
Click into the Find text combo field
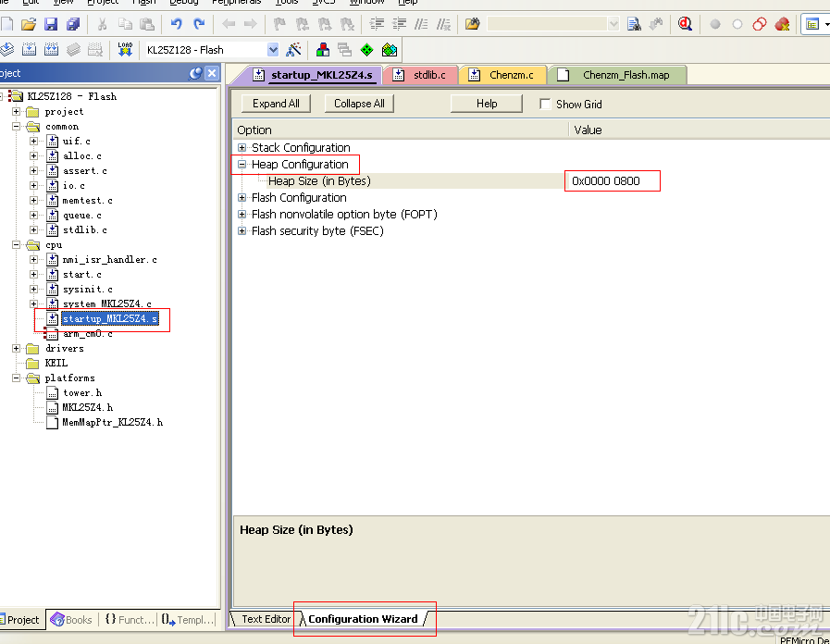[547, 24]
